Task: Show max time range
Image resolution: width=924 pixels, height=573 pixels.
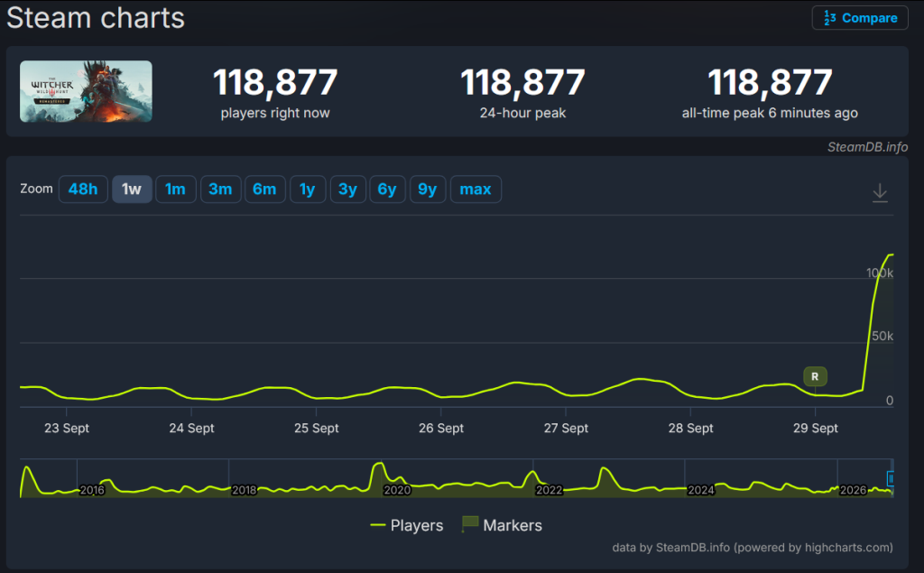Action: point(476,189)
